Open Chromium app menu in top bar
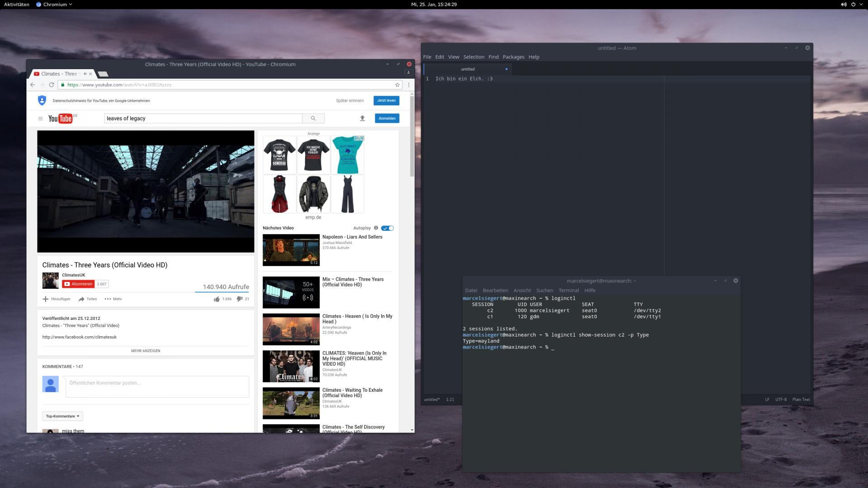The width and height of the screenshot is (868, 488). pos(54,4)
